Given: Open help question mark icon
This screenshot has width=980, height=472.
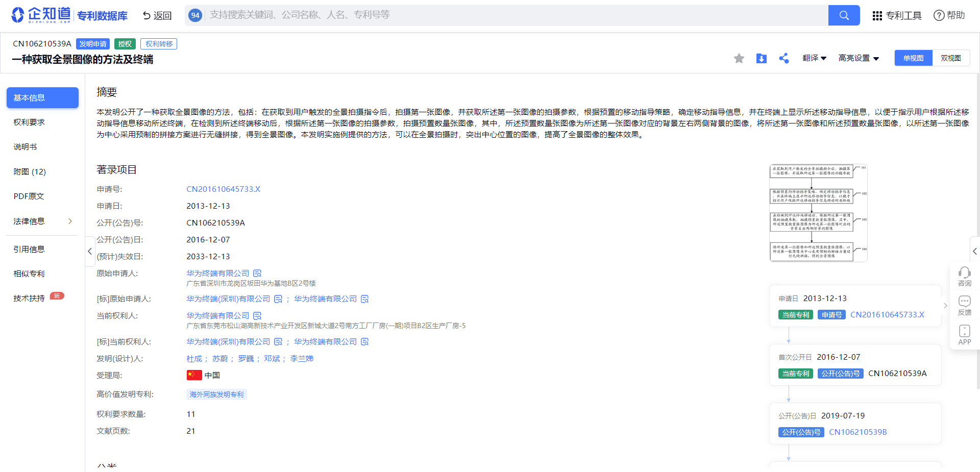Looking at the screenshot, I should tap(939, 15).
